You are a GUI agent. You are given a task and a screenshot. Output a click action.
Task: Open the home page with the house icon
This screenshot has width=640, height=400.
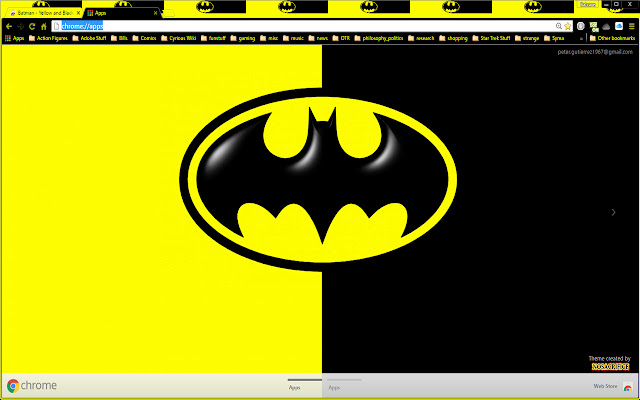[x=44, y=27]
